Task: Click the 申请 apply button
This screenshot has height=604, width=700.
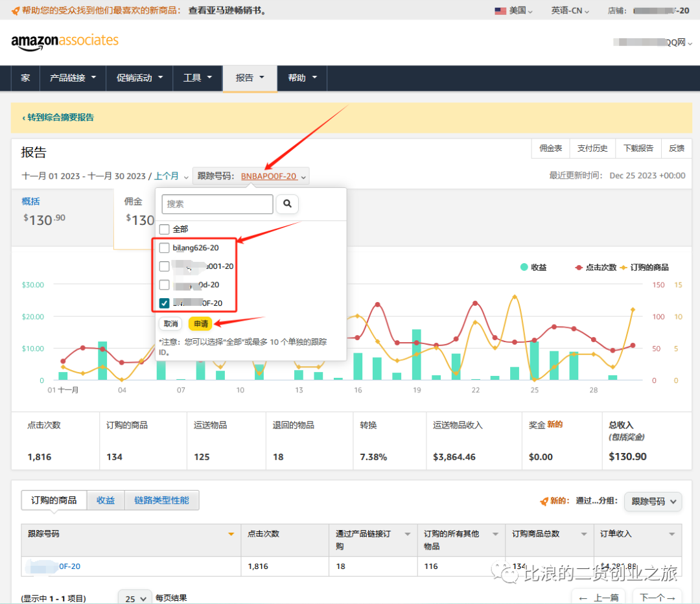Action: tap(201, 323)
